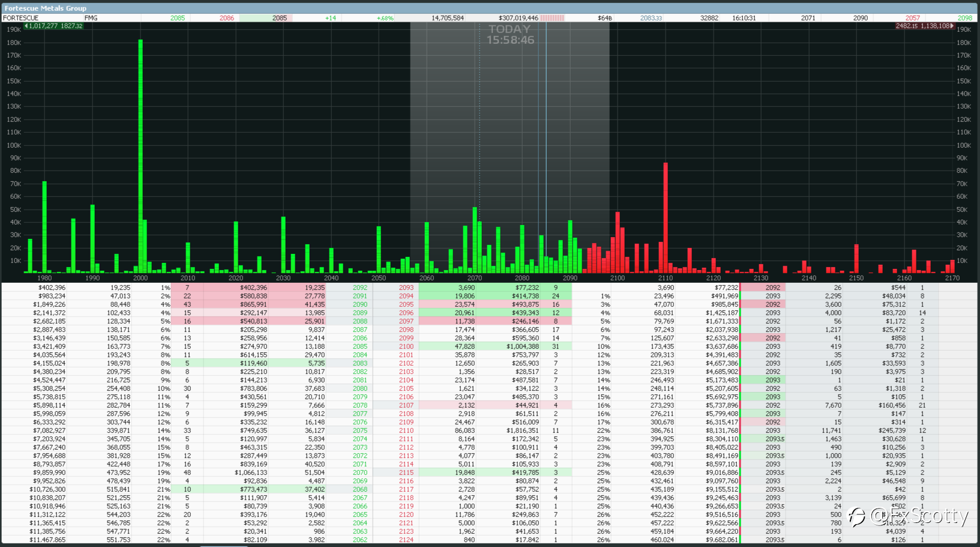Select the green bid price 2088 row
The image size is (980, 547).
187,321
